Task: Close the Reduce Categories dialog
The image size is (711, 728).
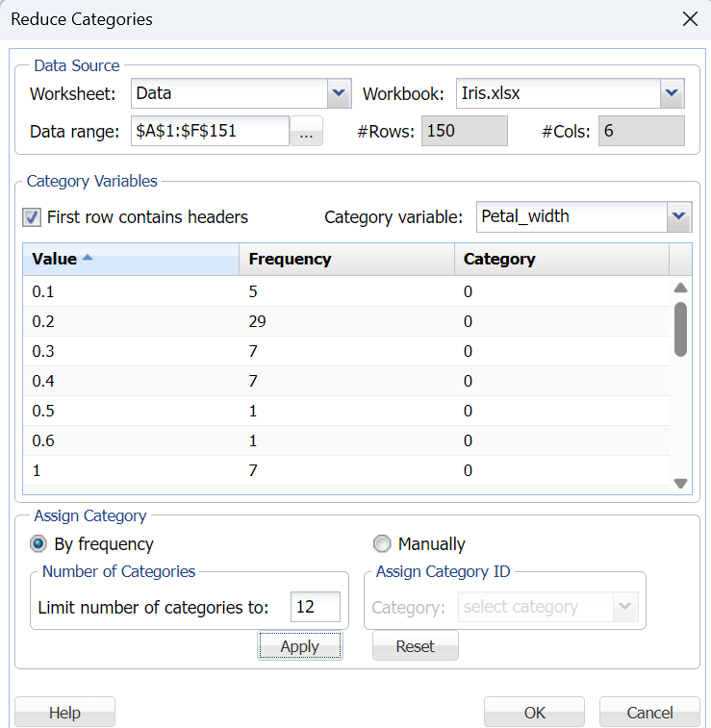Action: click(689, 19)
